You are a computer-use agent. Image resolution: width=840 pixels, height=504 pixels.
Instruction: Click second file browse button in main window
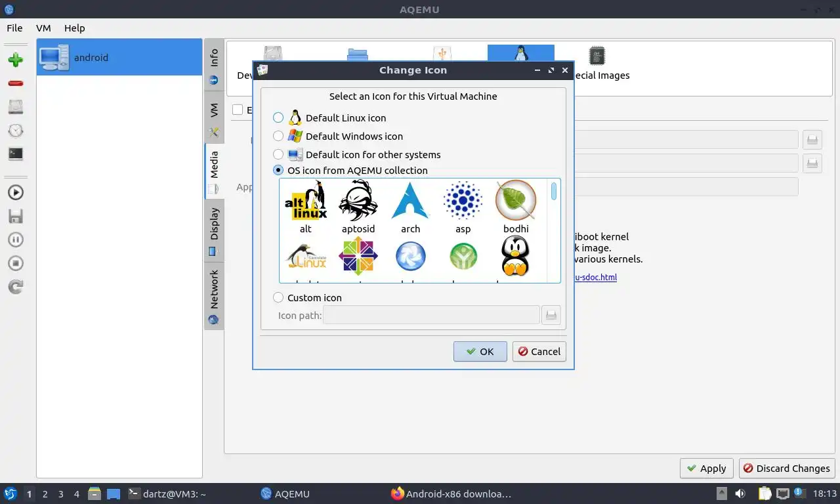coord(812,163)
